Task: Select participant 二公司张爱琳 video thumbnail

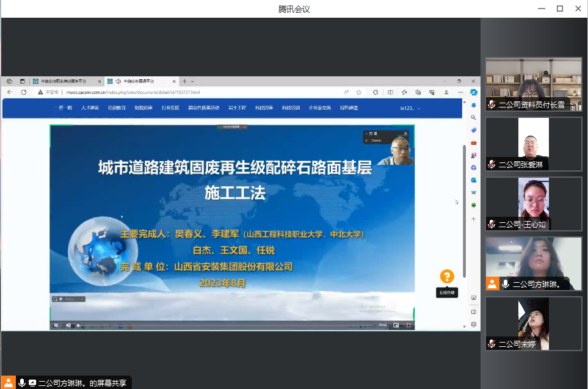Action: (x=533, y=144)
